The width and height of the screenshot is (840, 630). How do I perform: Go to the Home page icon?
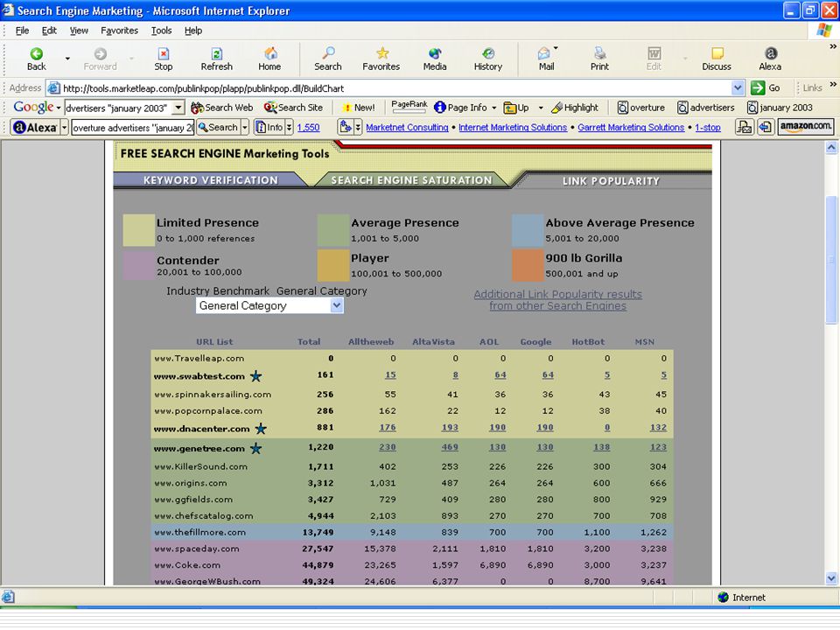(x=270, y=53)
